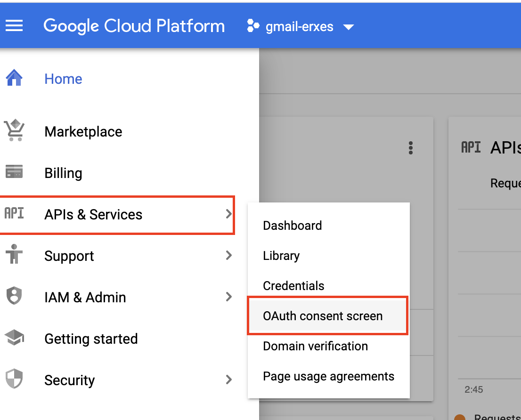Screen dimensions: 521x420
Task: Click the Google Cloud Platform title link
Action: 134,26
